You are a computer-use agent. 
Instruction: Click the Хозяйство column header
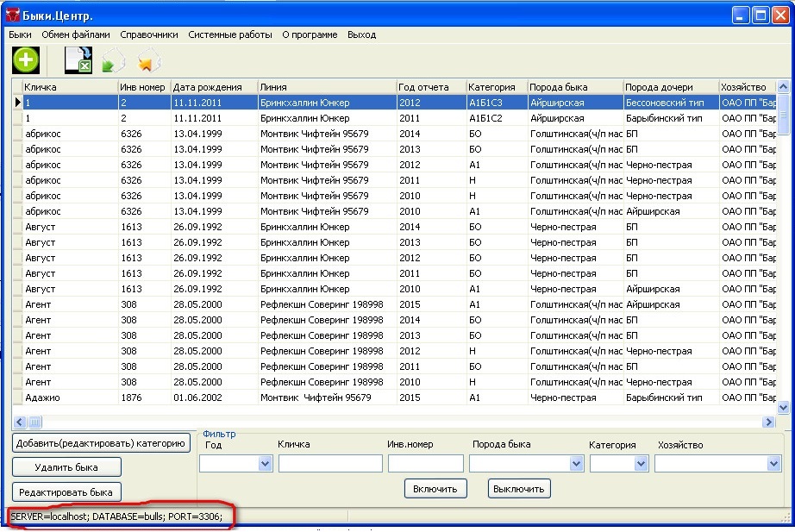[x=748, y=87]
